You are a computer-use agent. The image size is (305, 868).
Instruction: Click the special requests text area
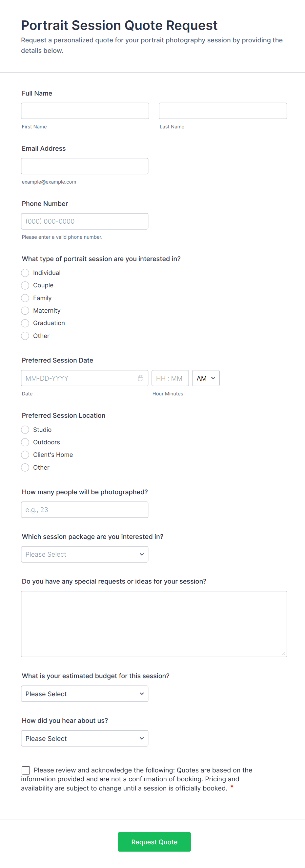click(x=154, y=624)
